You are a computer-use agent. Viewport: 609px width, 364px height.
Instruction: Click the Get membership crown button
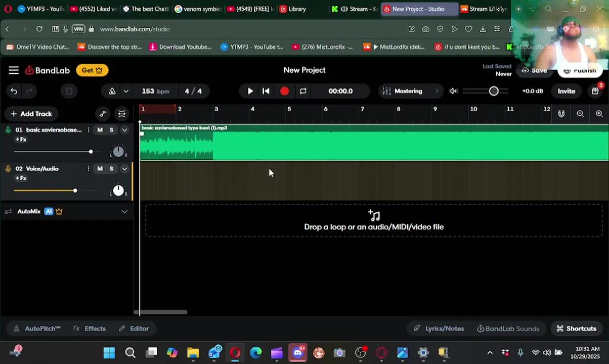[92, 70]
